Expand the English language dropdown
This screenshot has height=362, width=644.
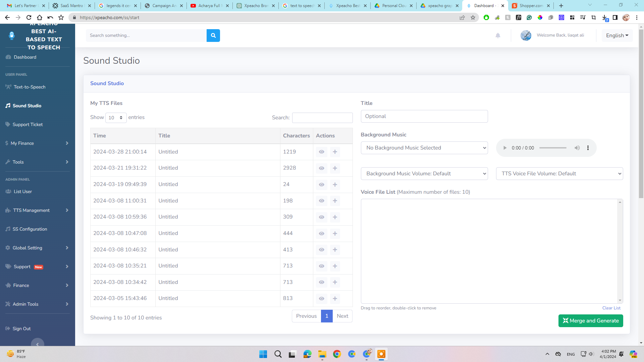coord(617,36)
